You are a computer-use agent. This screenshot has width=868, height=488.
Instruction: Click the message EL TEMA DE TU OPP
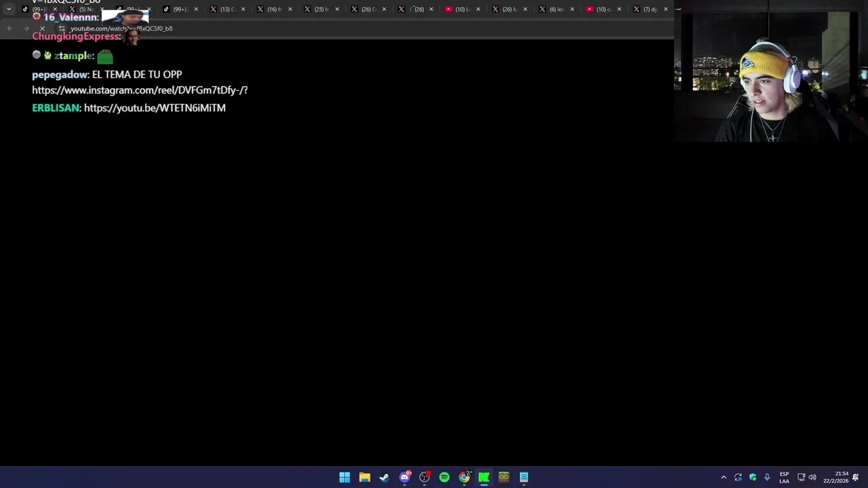tap(137, 75)
